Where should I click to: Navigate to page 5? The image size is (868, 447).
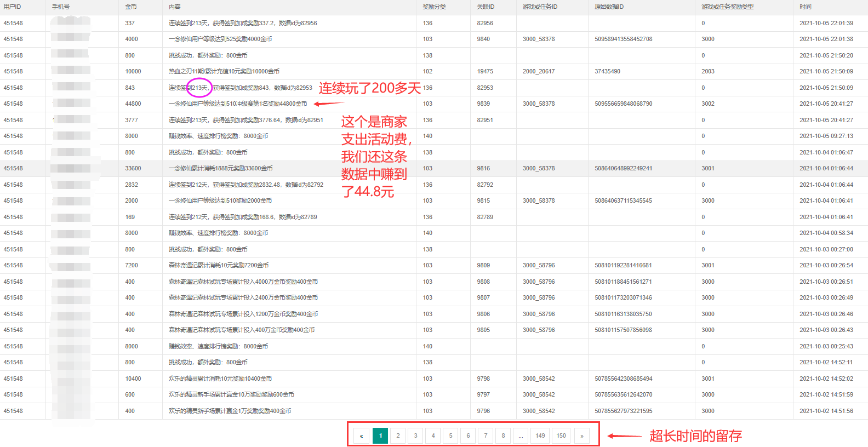coord(450,435)
